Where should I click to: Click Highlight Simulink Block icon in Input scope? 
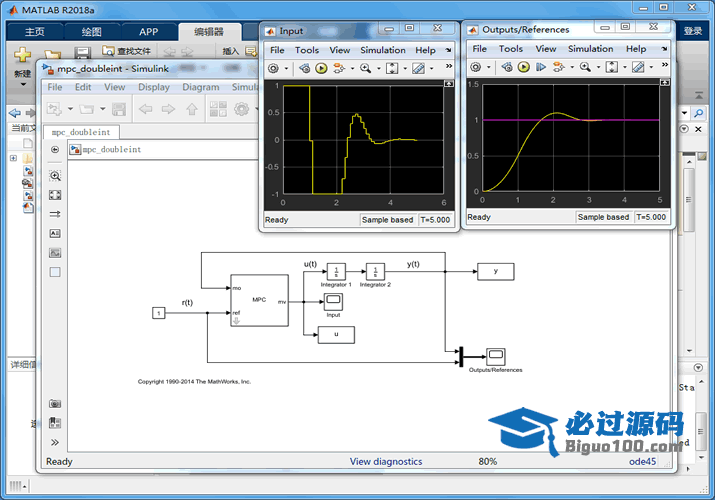[305, 68]
